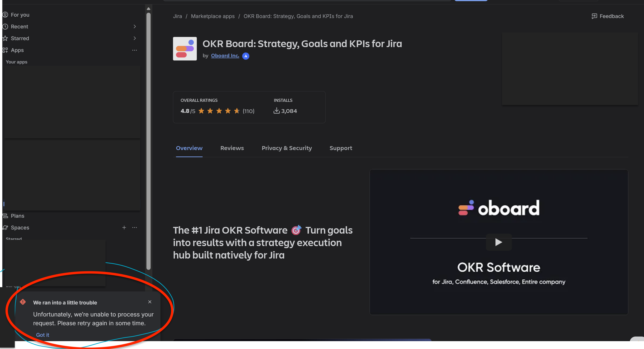Open more options next to Spaces
The width and height of the screenshot is (644, 349).
pyautogui.click(x=134, y=228)
